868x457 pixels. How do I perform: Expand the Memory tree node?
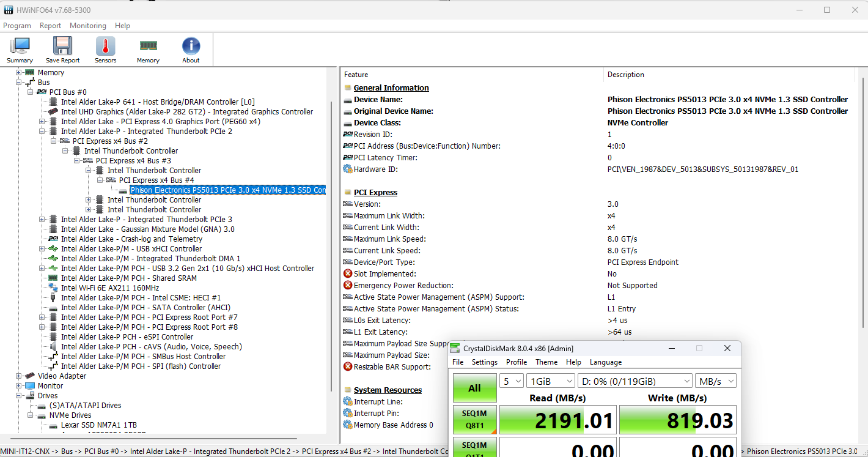click(19, 73)
